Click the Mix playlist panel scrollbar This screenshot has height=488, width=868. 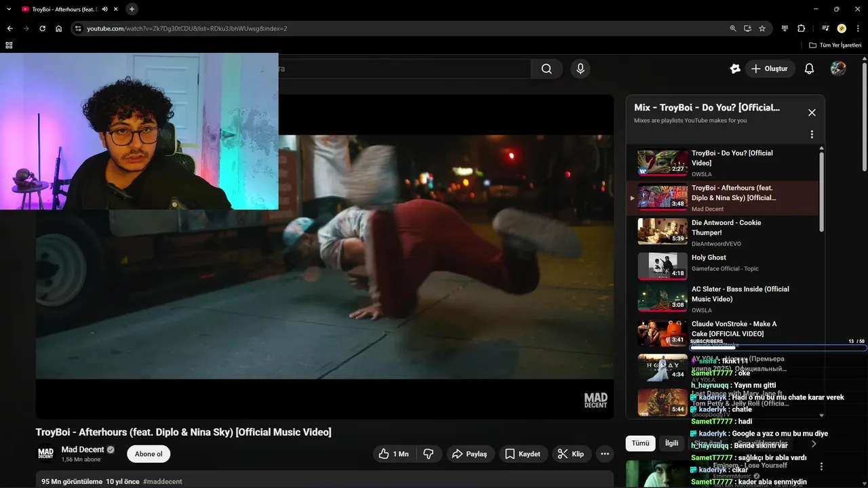pyautogui.click(x=822, y=192)
